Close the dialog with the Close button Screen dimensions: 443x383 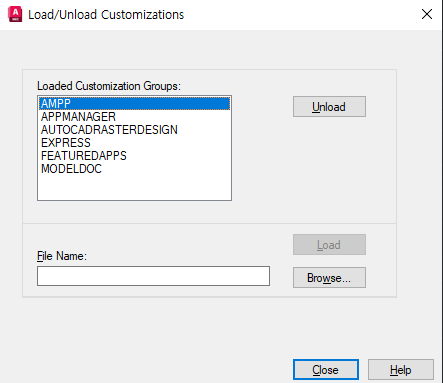click(x=326, y=369)
